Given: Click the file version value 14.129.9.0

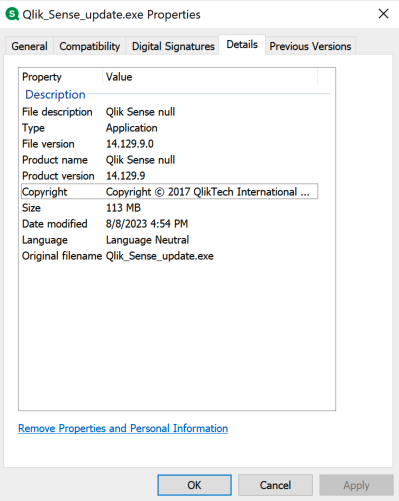Looking at the screenshot, I should tap(130, 144).
